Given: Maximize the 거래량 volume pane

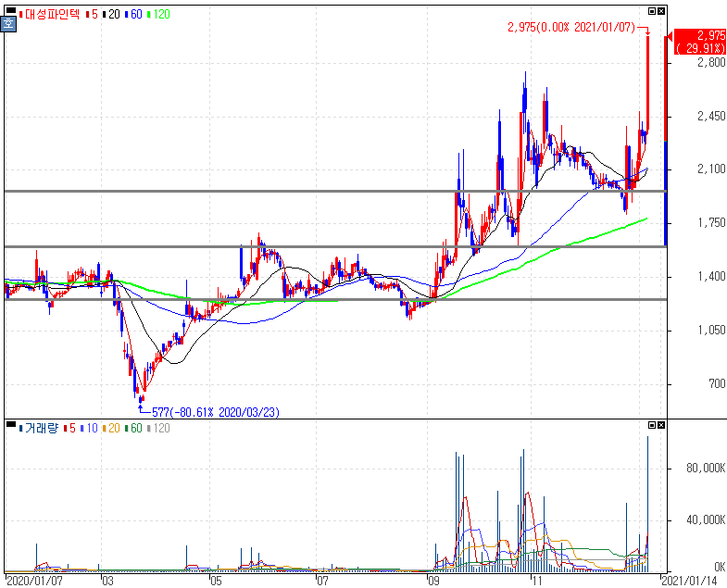Looking at the screenshot, I should pyautogui.click(x=652, y=425).
